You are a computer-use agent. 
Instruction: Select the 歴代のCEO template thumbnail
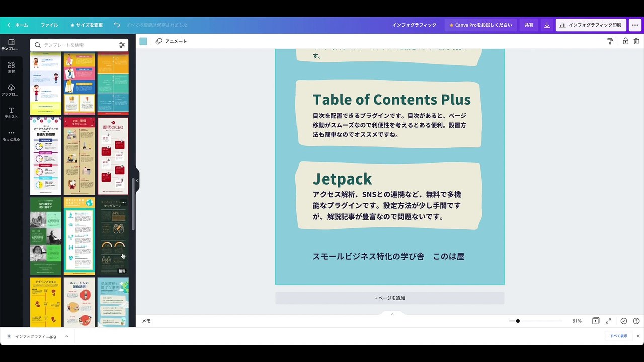coord(113,156)
